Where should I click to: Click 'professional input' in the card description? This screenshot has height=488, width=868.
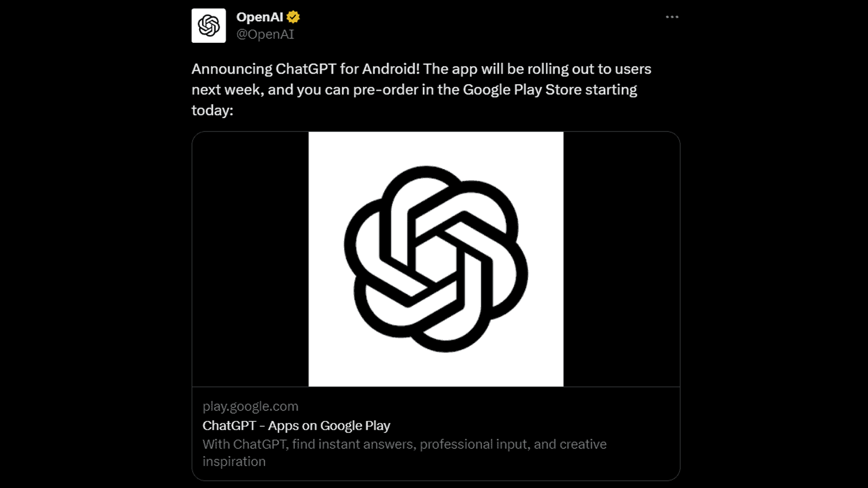[x=475, y=444]
